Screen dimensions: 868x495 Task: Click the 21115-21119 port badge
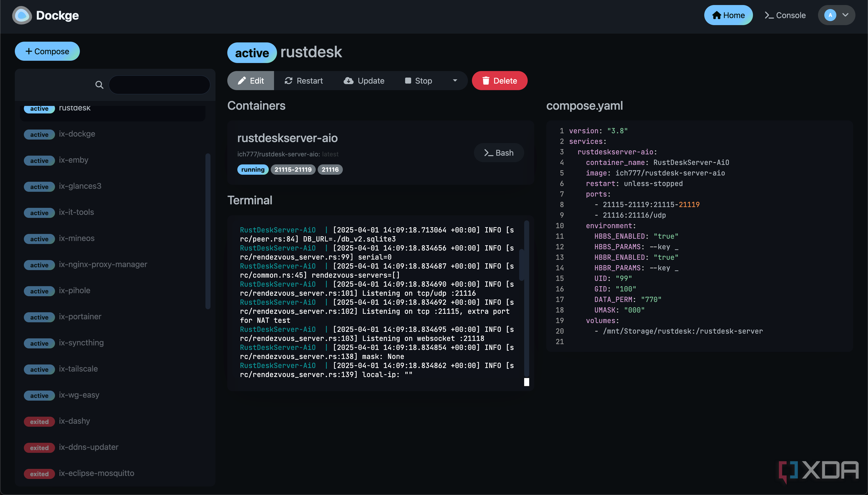pos(293,170)
